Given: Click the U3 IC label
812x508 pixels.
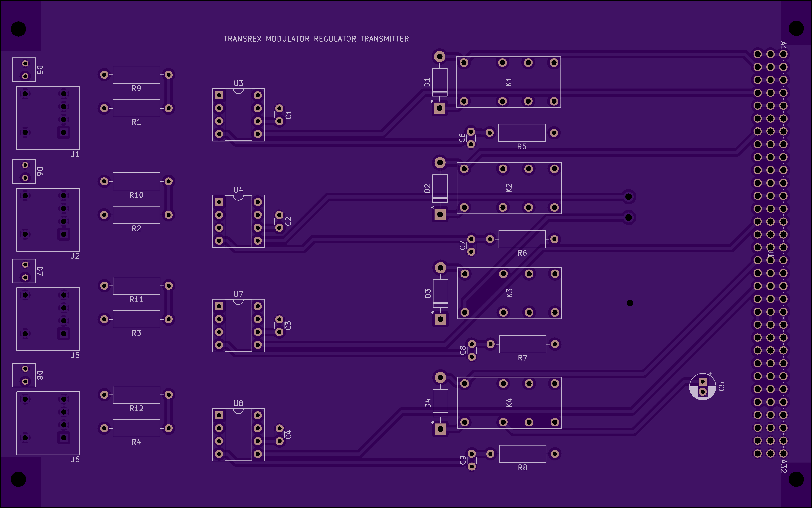Looking at the screenshot, I should [x=238, y=83].
